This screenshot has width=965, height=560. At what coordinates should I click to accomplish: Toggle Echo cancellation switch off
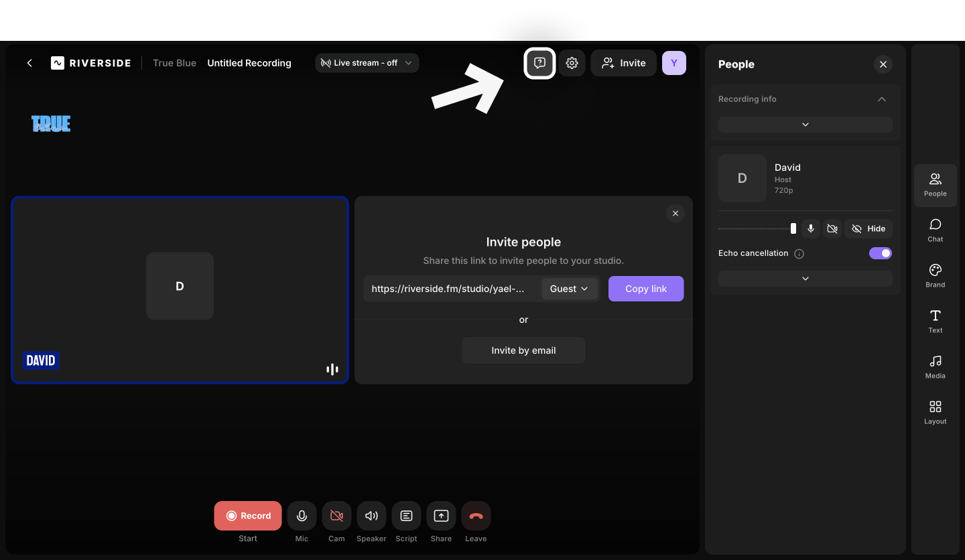[880, 253]
